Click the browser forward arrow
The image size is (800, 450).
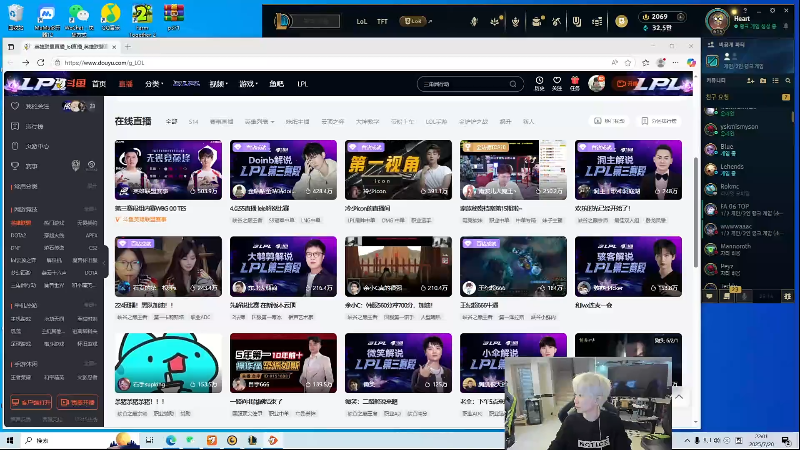point(26,63)
